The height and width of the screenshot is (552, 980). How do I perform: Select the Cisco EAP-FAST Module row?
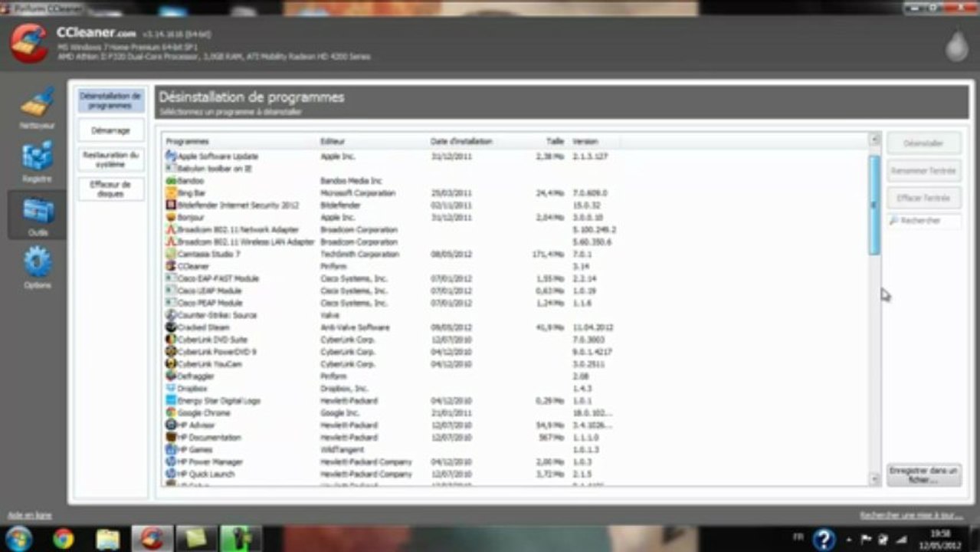point(516,278)
